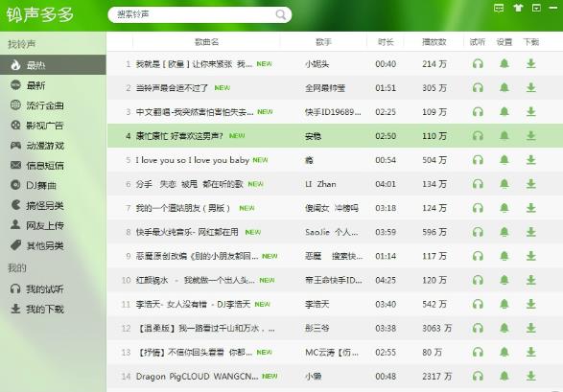Click the 歌曲名 column header
The width and height of the screenshot is (563, 392).
[206, 42]
